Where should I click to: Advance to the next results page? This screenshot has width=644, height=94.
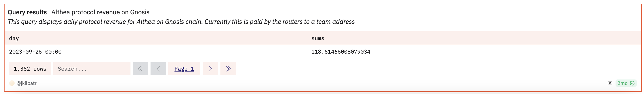pos(210,69)
